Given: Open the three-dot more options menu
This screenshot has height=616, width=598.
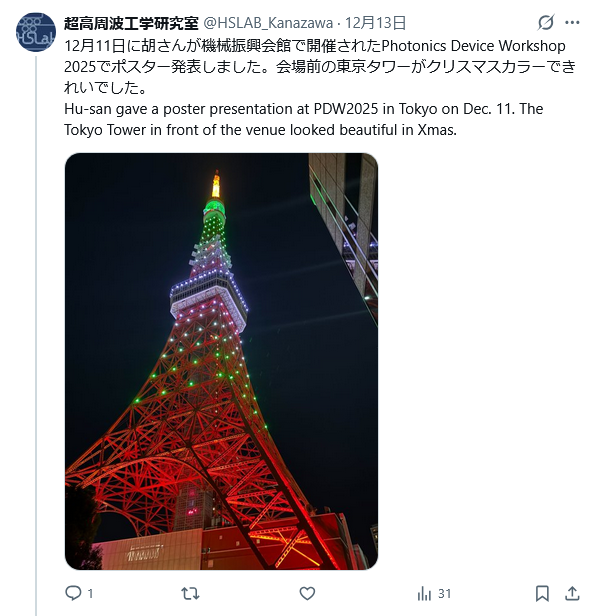Looking at the screenshot, I should pyautogui.click(x=572, y=22).
